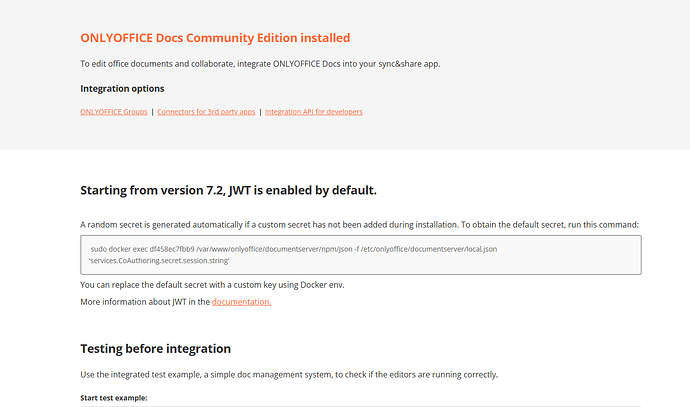This screenshot has height=407, width=690.
Task: Click the separator before Integration API link
Action: point(260,112)
